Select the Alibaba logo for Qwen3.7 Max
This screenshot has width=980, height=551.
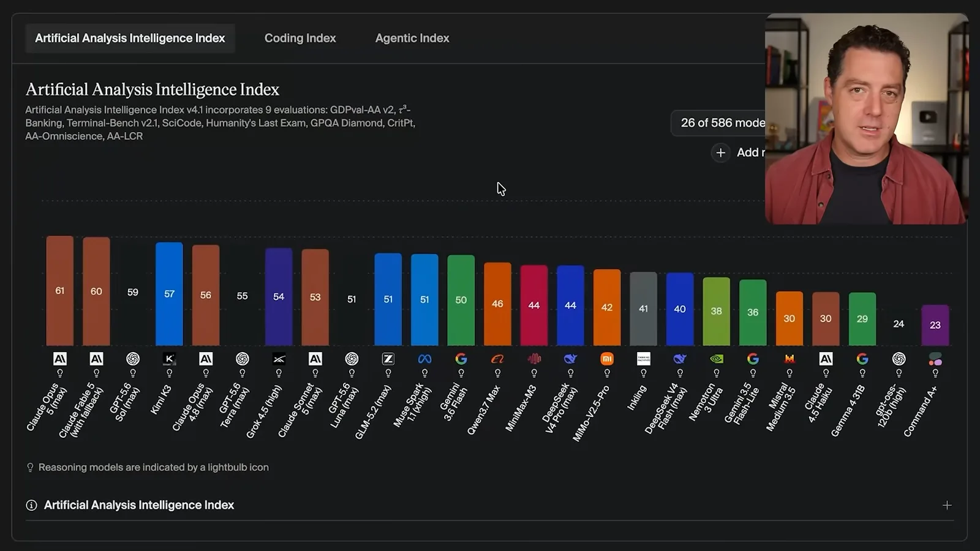[x=497, y=359]
